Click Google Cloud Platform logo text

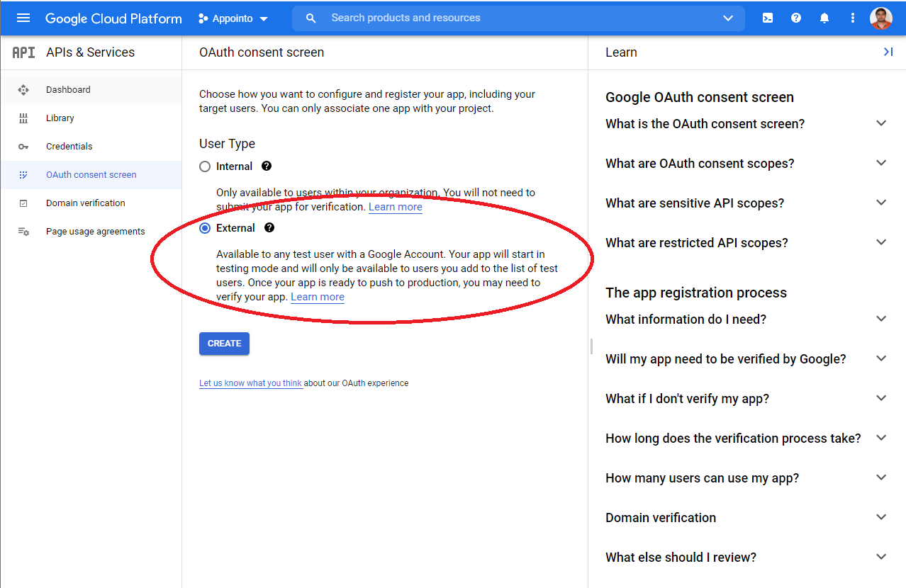pyautogui.click(x=113, y=18)
